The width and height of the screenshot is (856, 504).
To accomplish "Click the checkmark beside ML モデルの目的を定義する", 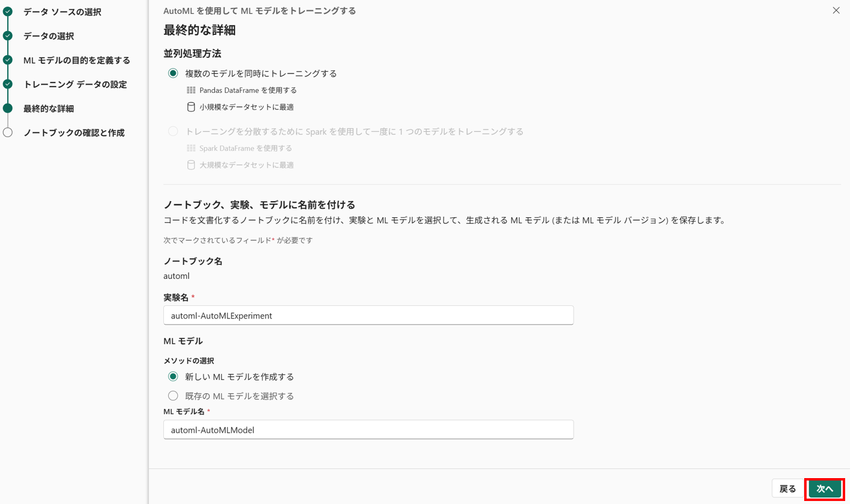I will click(7, 60).
